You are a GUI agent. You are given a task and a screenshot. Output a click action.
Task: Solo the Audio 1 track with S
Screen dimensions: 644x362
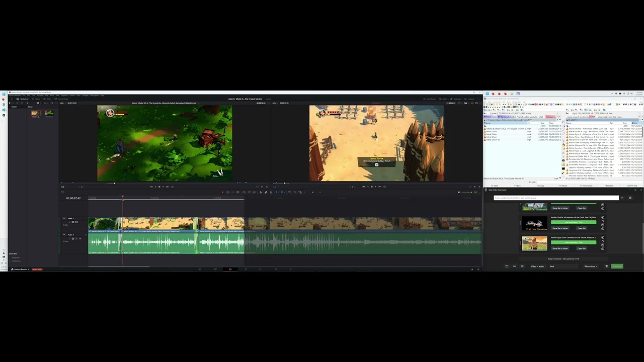pos(76,238)
